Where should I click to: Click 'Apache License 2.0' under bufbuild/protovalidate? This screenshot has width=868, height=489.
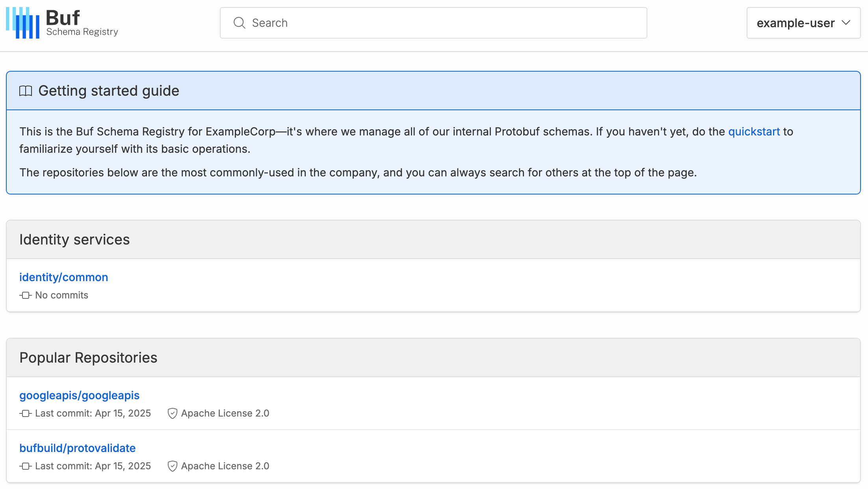pos(225,466)
